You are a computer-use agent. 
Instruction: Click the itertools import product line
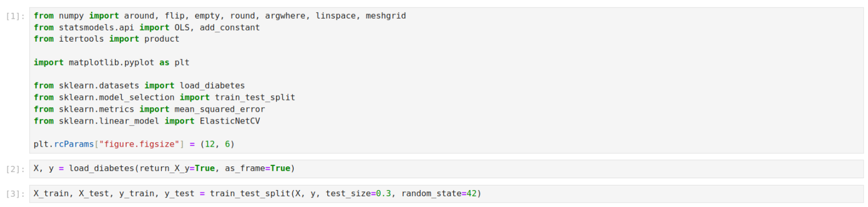(106, 39)
